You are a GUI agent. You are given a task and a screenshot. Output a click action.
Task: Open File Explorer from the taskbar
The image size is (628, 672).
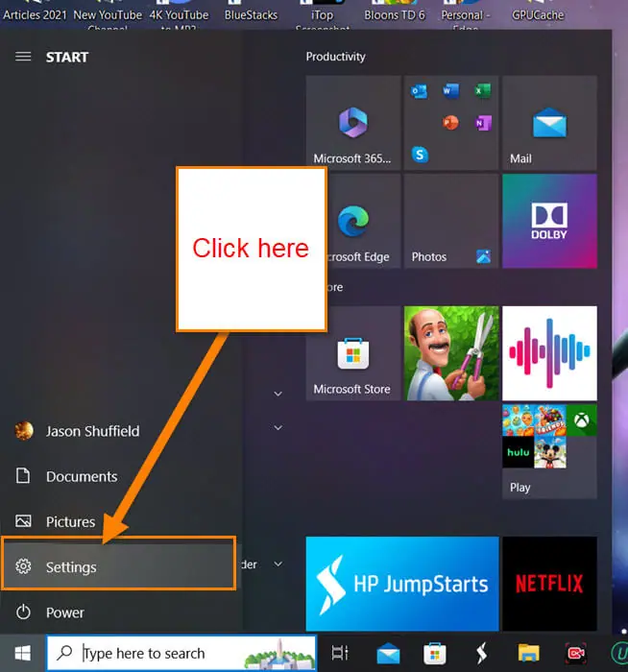(528, 654)
